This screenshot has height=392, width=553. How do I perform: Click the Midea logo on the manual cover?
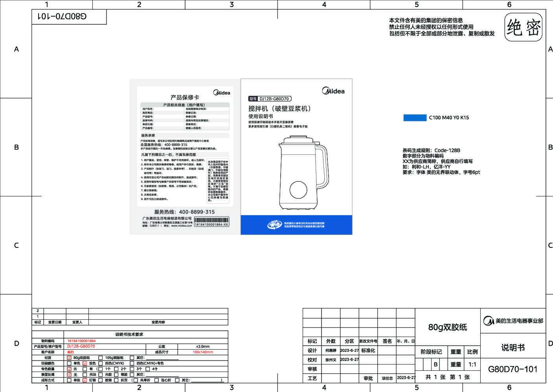(333, 91)
